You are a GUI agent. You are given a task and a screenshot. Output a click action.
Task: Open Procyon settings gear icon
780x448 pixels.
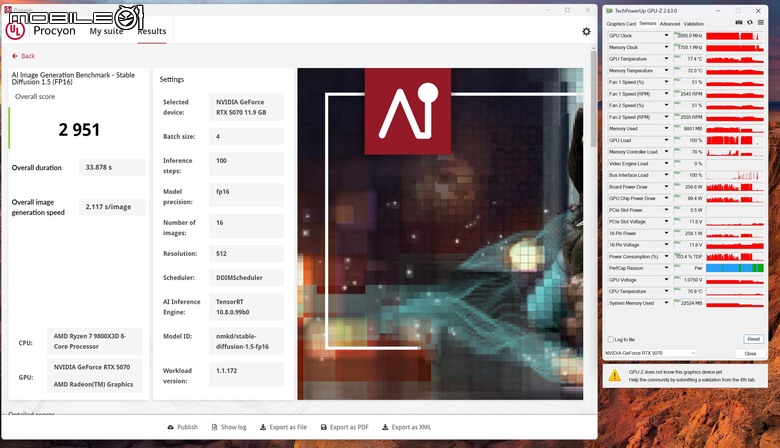586,31
